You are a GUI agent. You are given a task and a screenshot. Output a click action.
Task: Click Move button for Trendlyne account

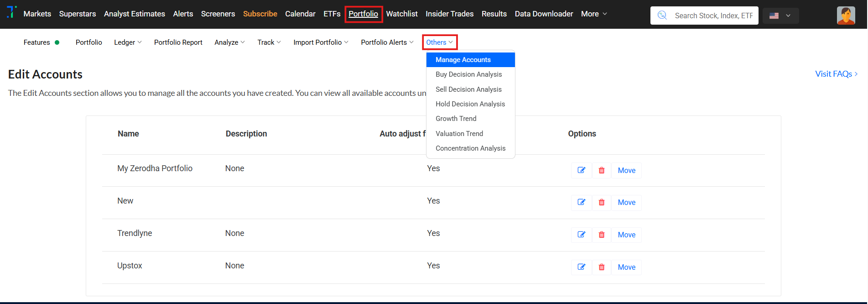point(626,235)
